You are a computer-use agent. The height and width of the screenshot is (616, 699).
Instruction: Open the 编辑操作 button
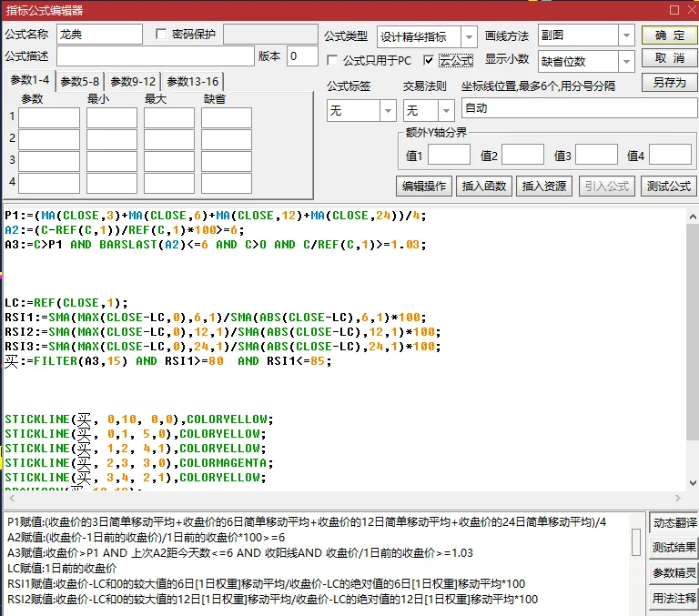pyautogui.click(x=424, y=186)
